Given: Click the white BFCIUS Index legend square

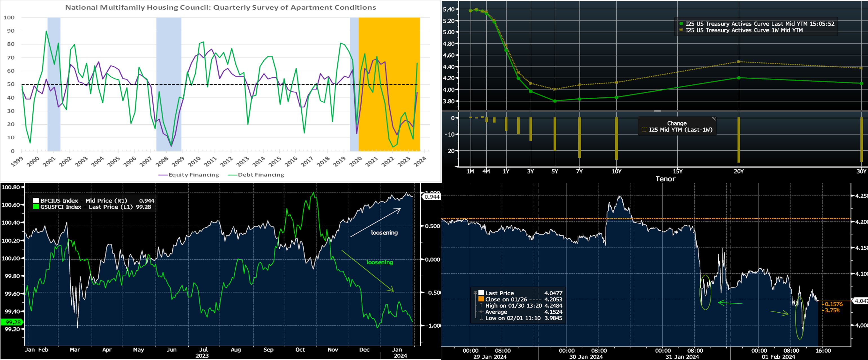Looking at the screenshot, I should pos(36,200).
